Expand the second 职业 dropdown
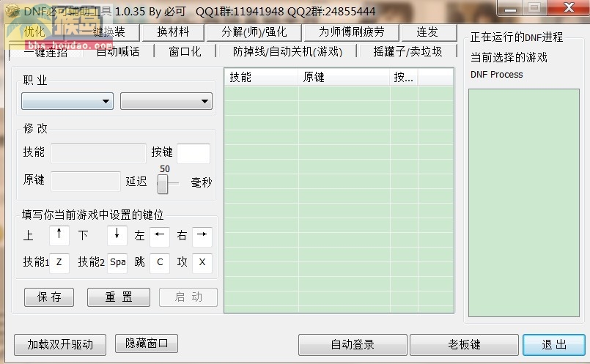 [166, 101]
